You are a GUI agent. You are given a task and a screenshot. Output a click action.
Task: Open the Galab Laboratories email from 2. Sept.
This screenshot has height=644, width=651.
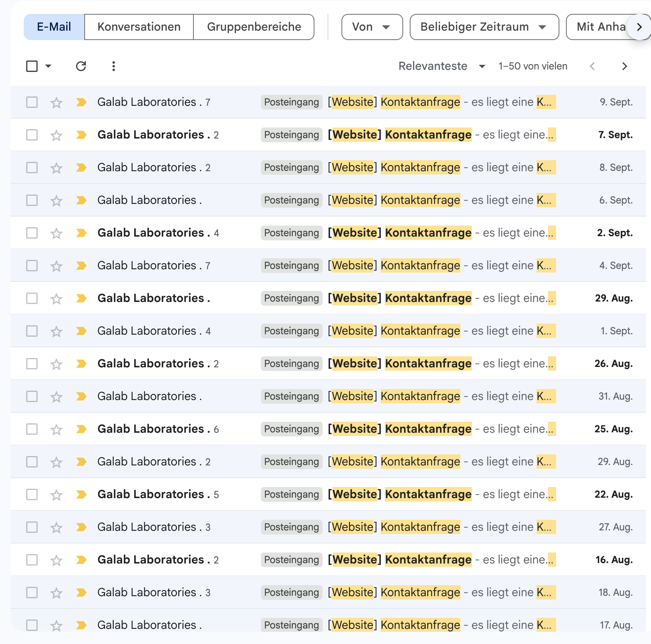point(328,233)
